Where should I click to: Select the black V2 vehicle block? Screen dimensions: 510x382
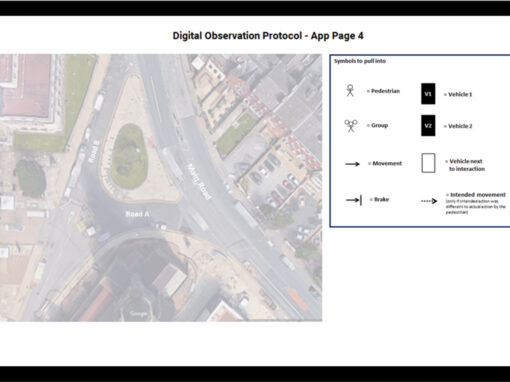[428, 126]
